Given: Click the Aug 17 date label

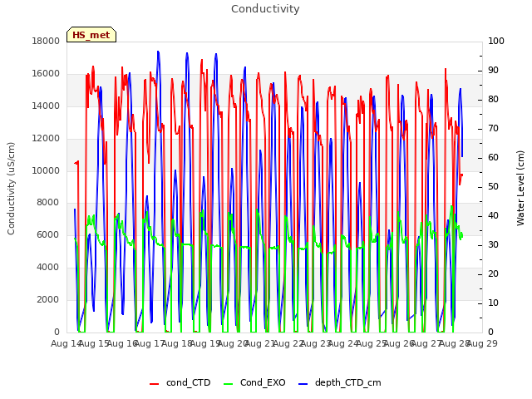Looking at the screenshot, I should pyautogui.click(x=150, y=344).
